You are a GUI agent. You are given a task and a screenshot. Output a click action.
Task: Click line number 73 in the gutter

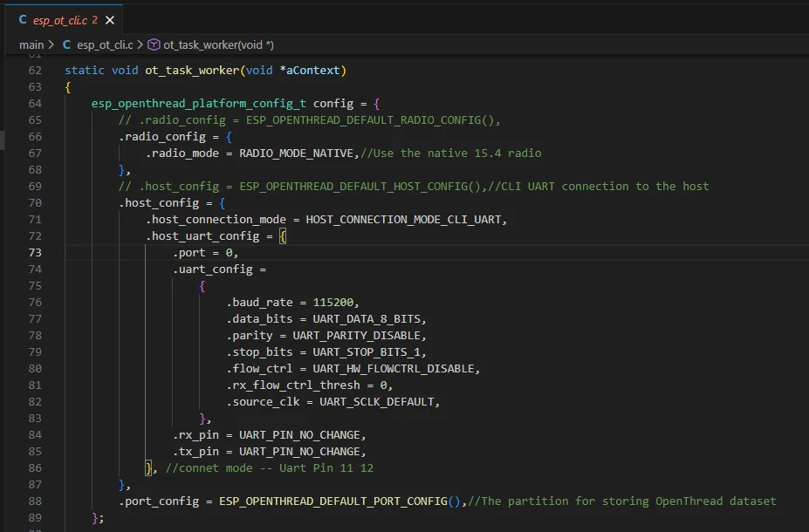[35, 253]
